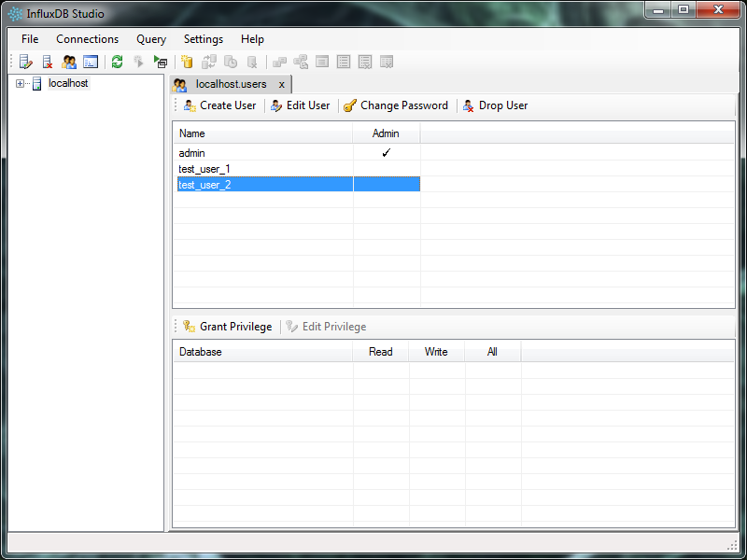Viewport: 747px width, 560px height.
Task: Open the Query menu
Action: [x=151, y=39]
